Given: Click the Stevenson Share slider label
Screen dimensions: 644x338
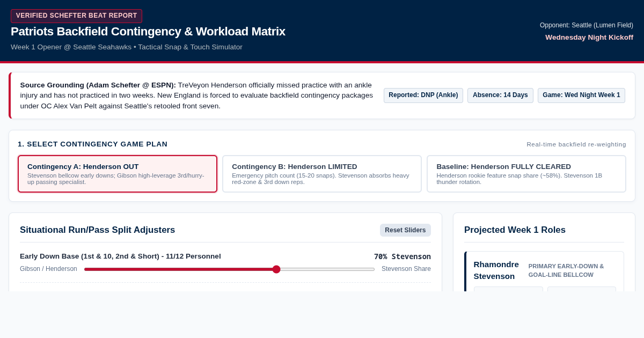Looking at the screenshot, I should (x=406, y=269).
